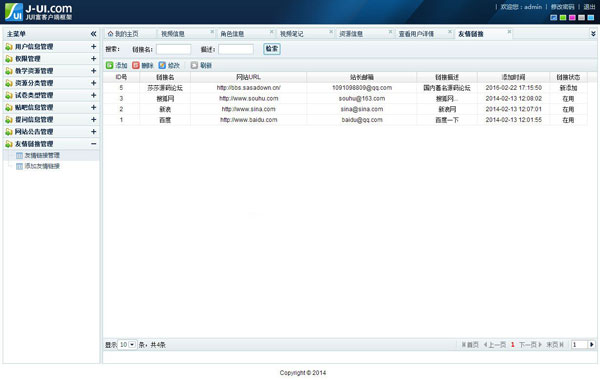600x380 pixels.
Task: Click the gray 刷新 refresh icon
Action: click(x=194, y=65)
